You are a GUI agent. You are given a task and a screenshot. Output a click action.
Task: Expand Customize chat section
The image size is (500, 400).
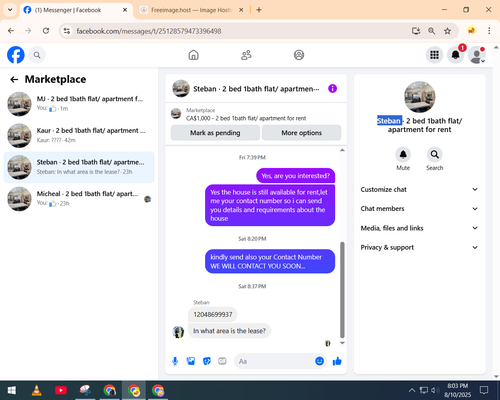pyautogui.click(x=419, y=189)
